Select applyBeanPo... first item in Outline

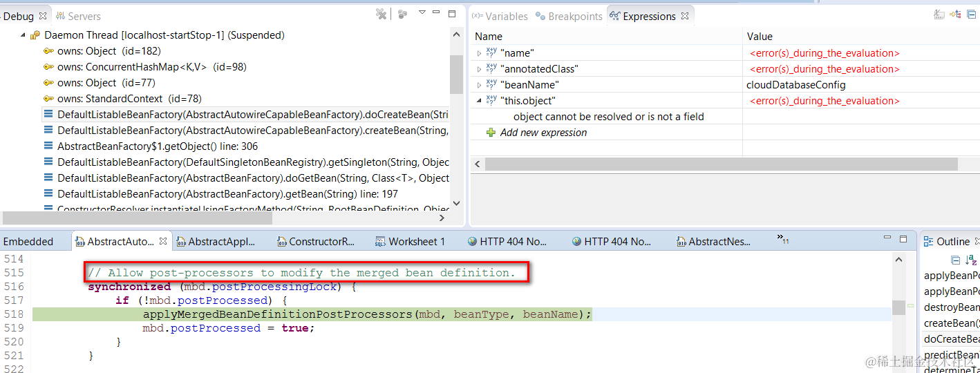pos(951,276)
